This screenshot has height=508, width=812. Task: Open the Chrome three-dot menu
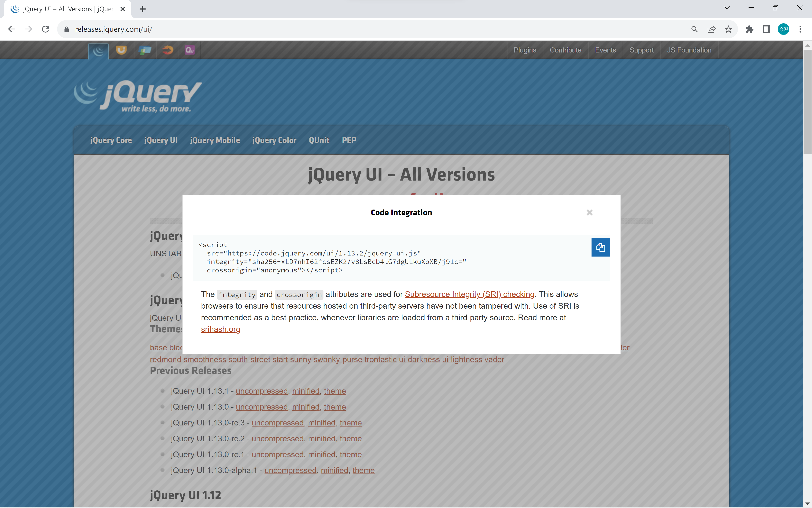(800, 29)
